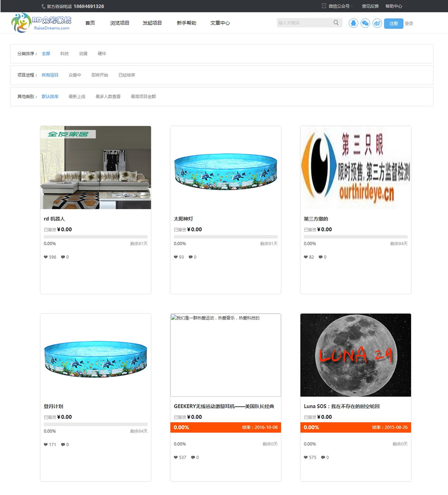The image size is (448, 495).
Task: Click the RD RaiseDreams.com logo
Action: pyautogui.click(x=41, y=23)
